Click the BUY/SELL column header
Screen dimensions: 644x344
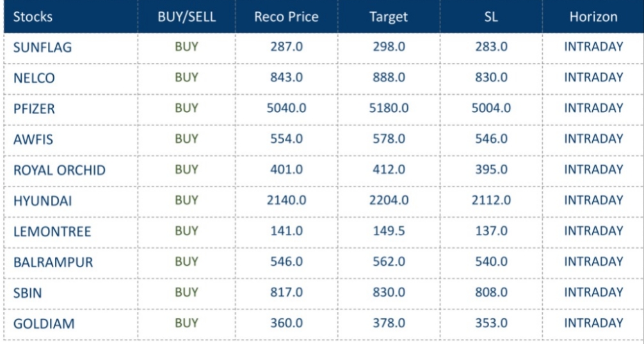[186, 17]
